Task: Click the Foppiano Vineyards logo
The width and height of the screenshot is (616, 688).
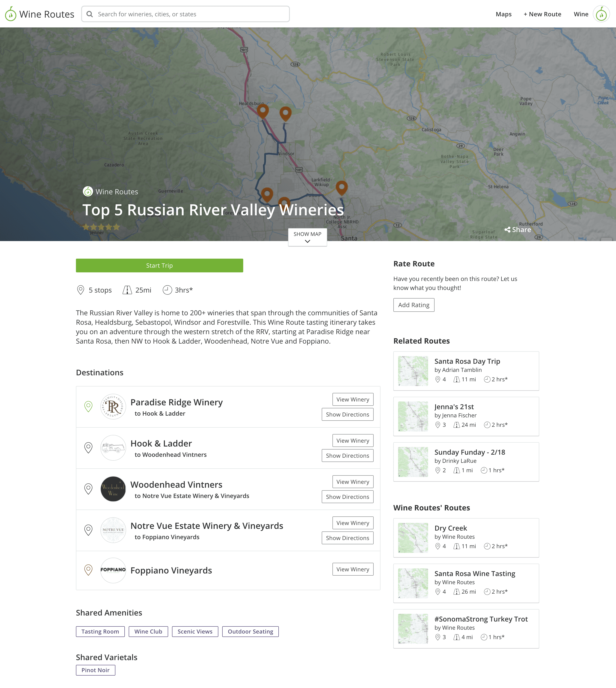Action: tap(113, 570)
